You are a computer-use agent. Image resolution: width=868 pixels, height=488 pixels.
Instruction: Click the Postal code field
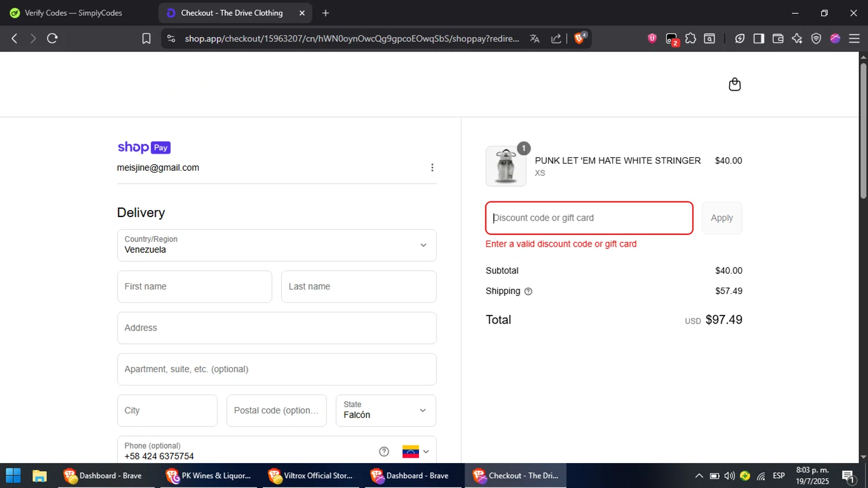point(277,410)
